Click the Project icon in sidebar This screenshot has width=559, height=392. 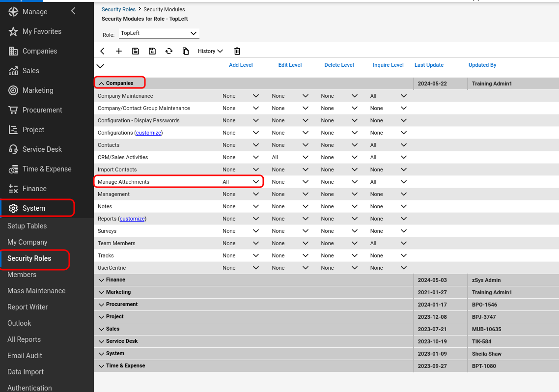13,130
